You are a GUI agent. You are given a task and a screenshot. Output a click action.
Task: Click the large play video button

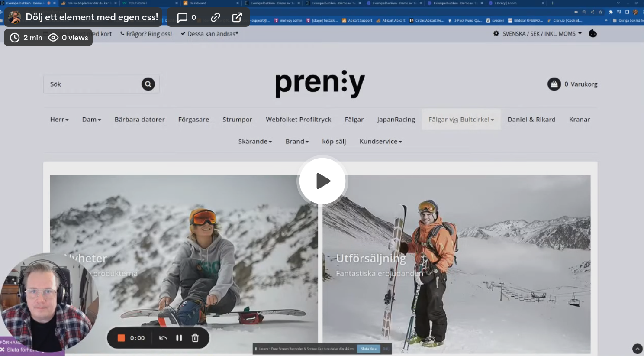pyautogui.click(x=322, y=181)
